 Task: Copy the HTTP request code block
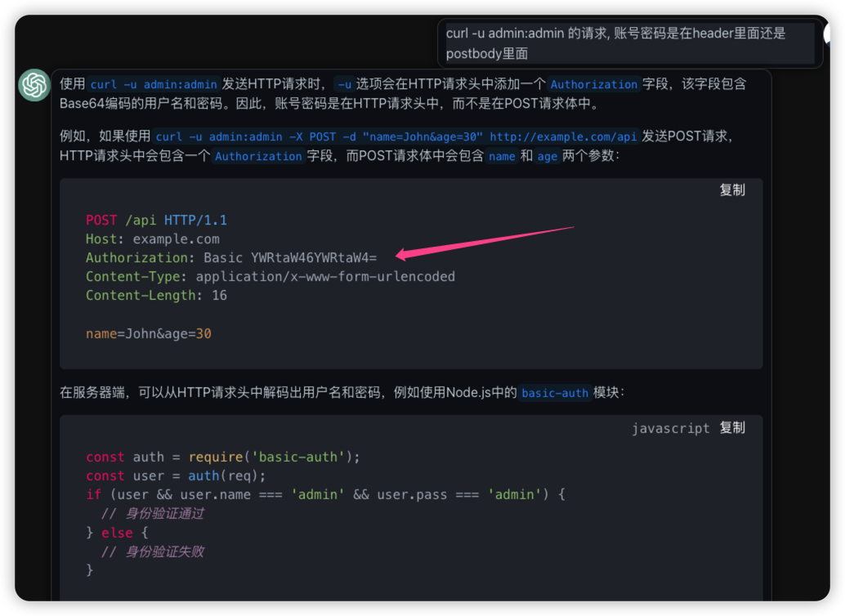click(x=731, y=190)
